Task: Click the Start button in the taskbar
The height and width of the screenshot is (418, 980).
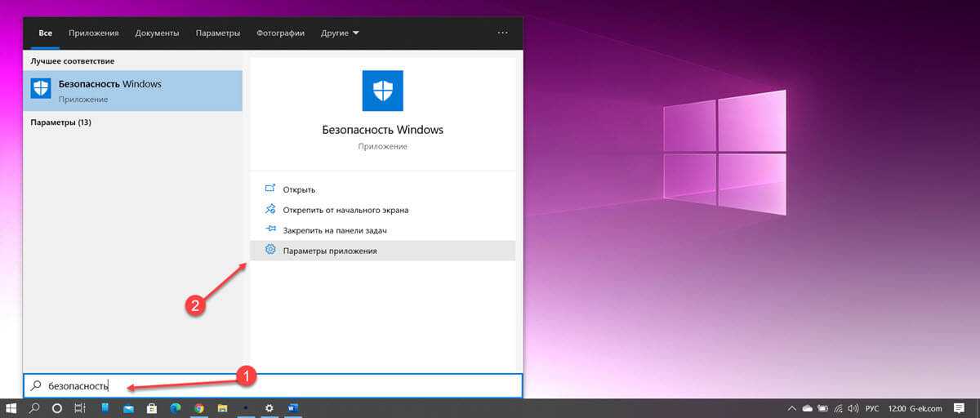Action: (11, 408)
